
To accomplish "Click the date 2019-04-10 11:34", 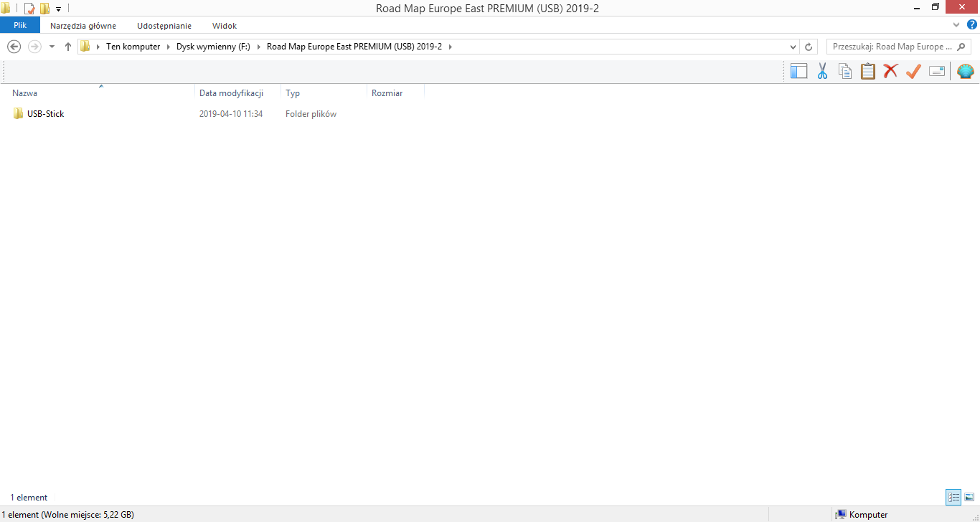I will [231, 114].
